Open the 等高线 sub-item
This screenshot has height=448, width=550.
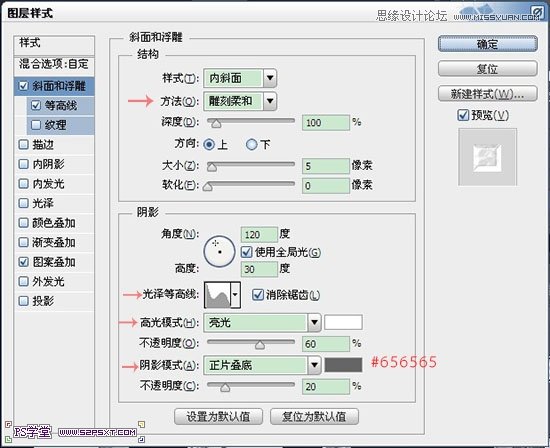tap(60, 106)
